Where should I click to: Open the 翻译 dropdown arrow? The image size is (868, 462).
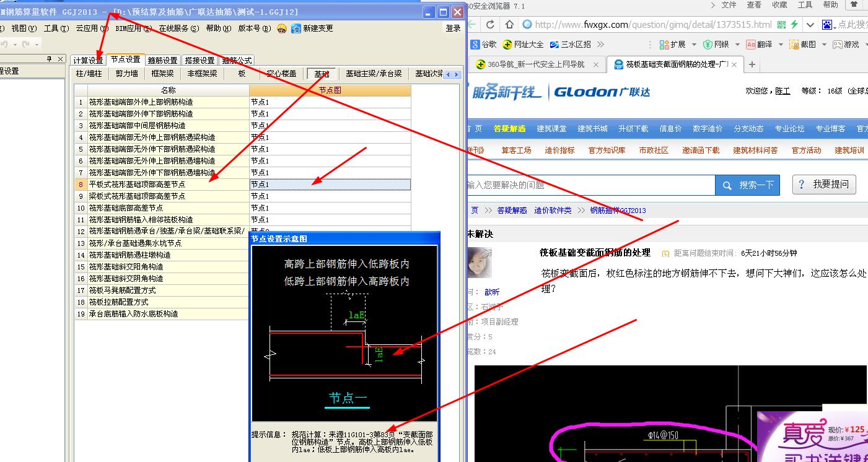(781, 45)
